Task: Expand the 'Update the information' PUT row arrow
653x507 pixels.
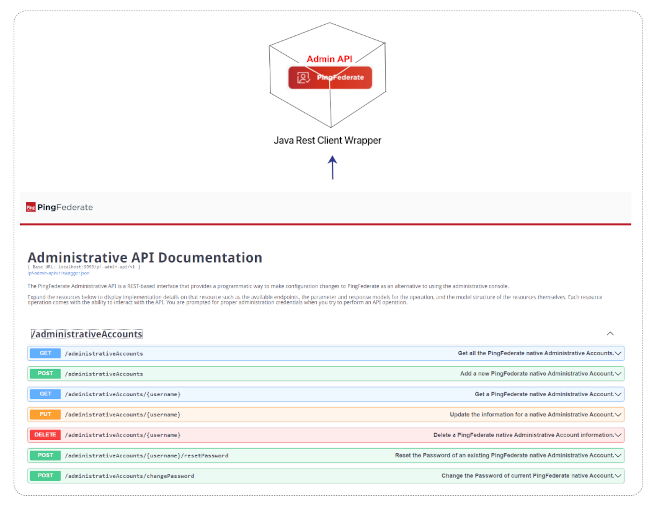Action: click(x=618, y=415)
